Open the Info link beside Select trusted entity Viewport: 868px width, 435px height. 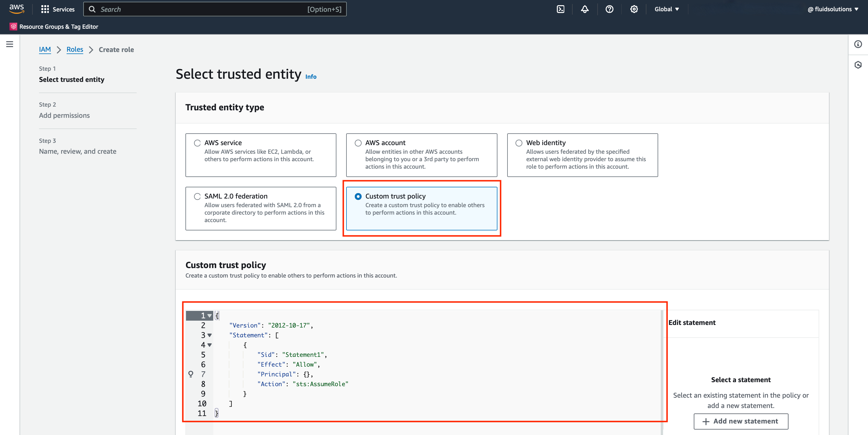click(x=311, y=76)
